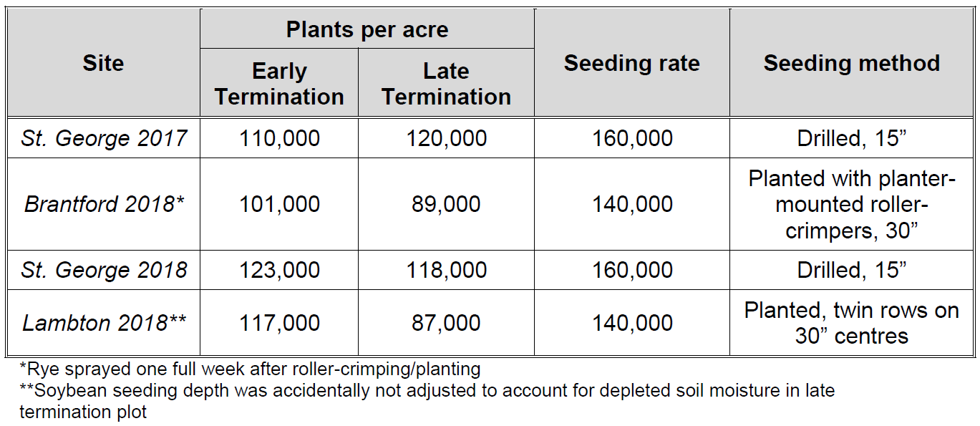Select the "Seeding rate" header cell
This screenshot has height=426, width=980.
click(x=631, y=63)
